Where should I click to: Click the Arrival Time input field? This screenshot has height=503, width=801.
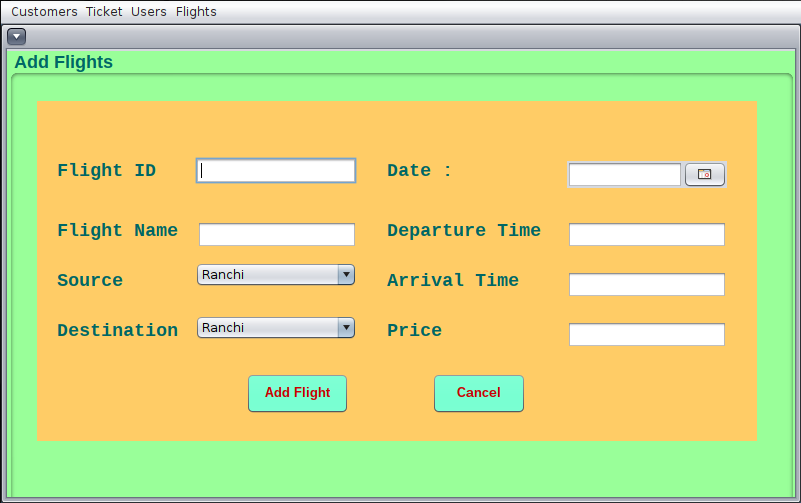pos(647,284)
